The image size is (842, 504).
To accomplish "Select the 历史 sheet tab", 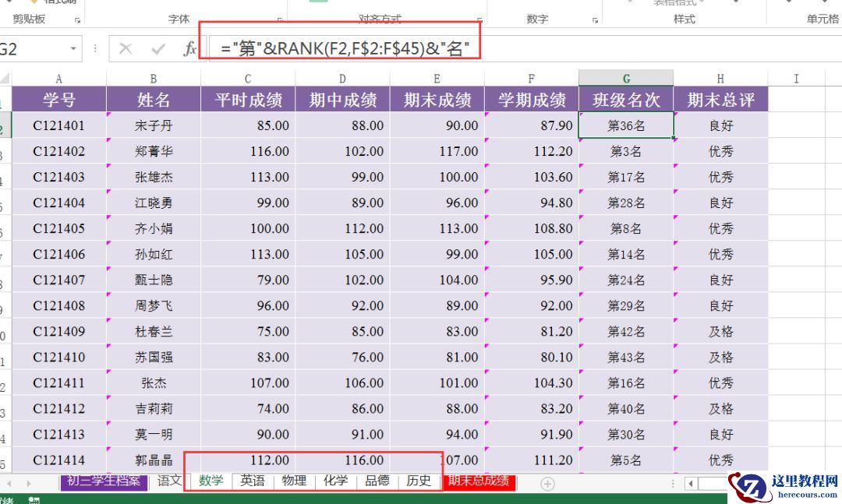I will coord(419,481).
